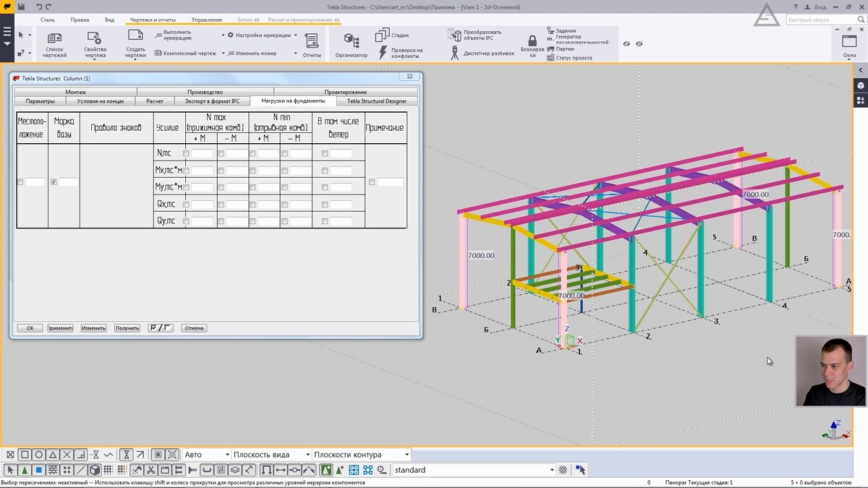Open Отчеты reports tool

312,42
